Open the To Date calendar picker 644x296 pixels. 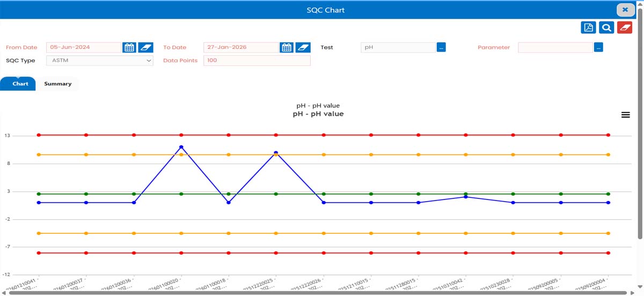click(x=287, y=47)
